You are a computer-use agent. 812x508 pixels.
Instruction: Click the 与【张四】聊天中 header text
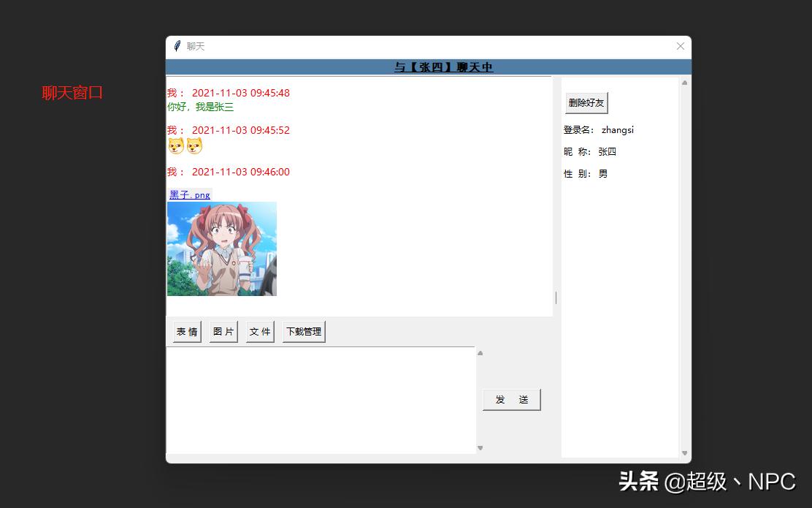click(443, 67)
